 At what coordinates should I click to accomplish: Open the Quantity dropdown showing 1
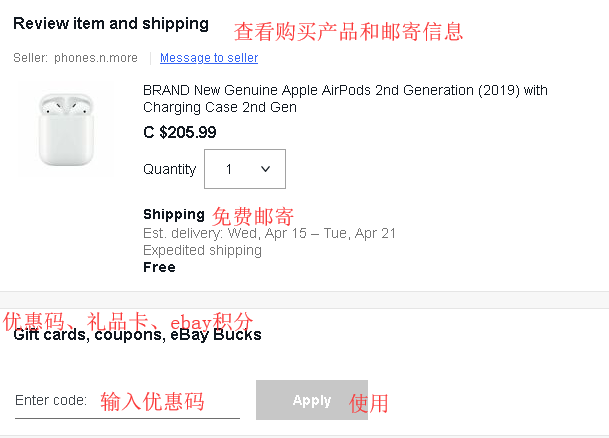pos(244,169)
